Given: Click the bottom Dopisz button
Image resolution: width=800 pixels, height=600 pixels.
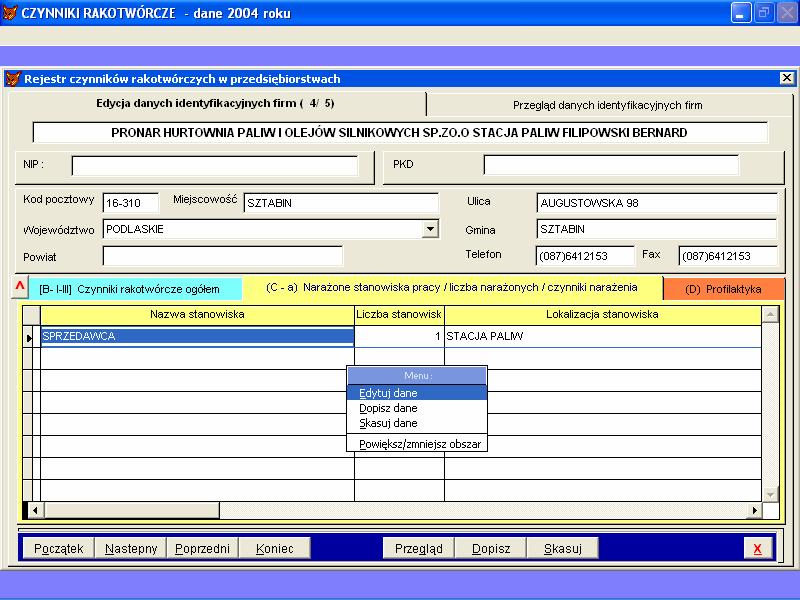Looking at the screenshot, I should tap(491, 549).
